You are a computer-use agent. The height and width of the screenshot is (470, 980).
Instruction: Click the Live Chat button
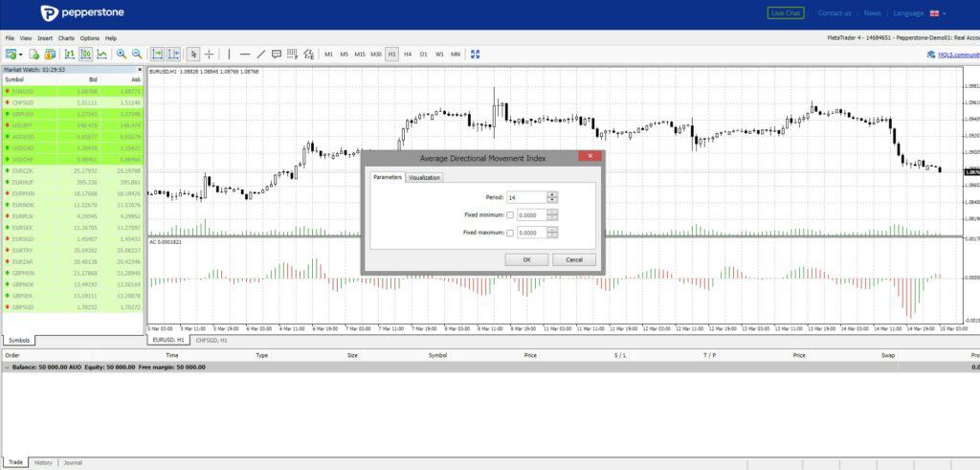(786, 13)
